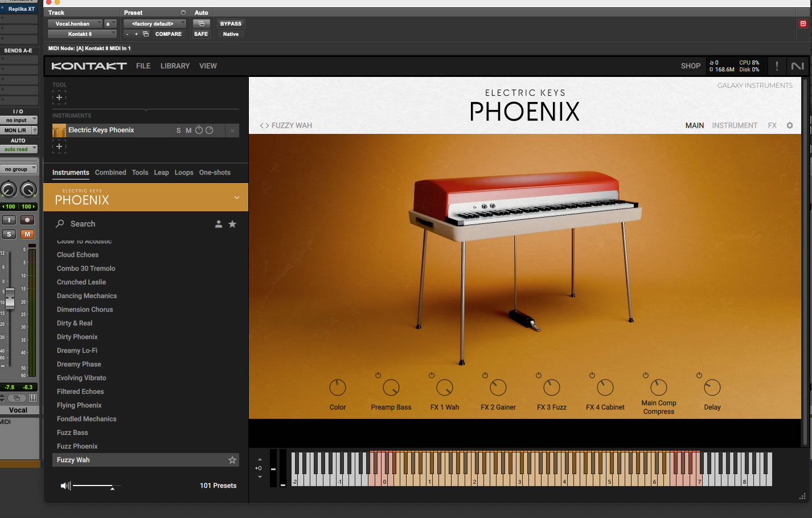This screenshot has width=812, height=518.
Task: Click the FX 1 Wah knob
Action: (445, 388)
